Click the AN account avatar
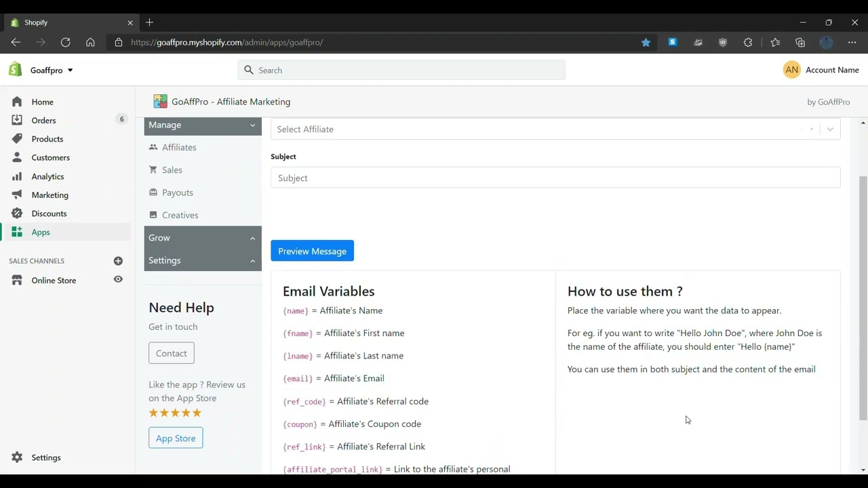 (x=791, y=70)
